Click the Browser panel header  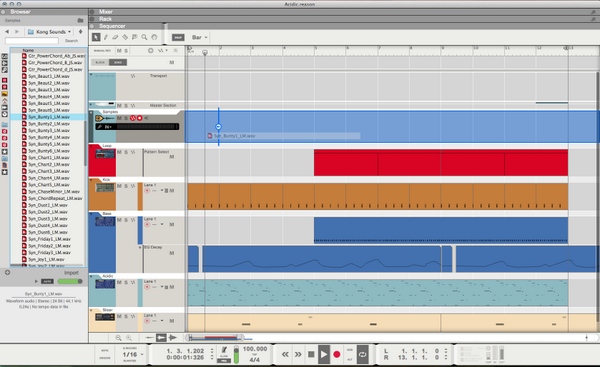click(20, 12)
